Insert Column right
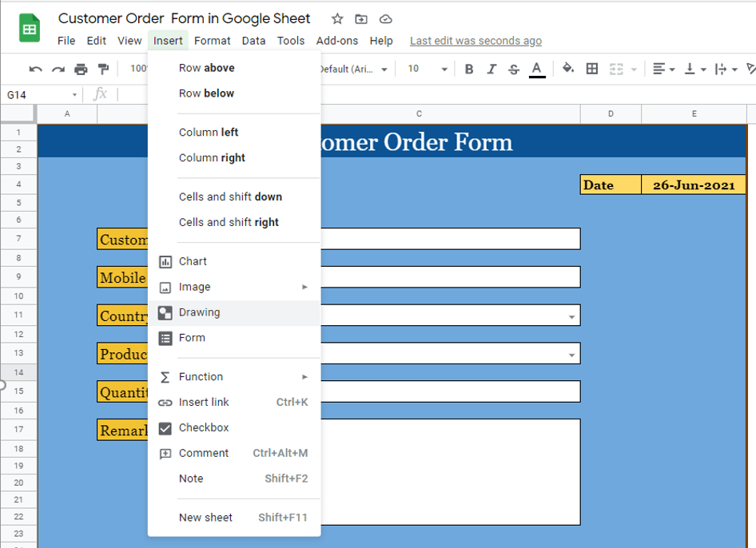Screen dimensions: 756x548 (234, 158)
